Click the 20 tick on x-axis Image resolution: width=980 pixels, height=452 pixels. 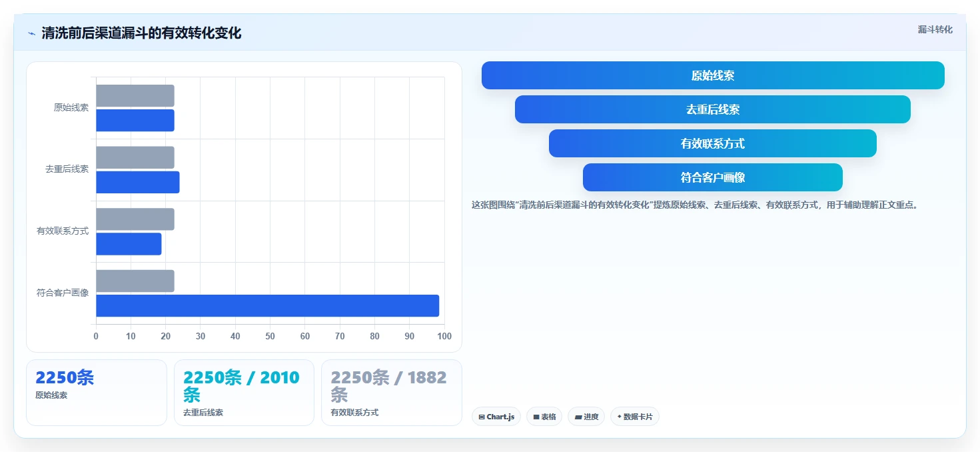click(x=166, y=336)
